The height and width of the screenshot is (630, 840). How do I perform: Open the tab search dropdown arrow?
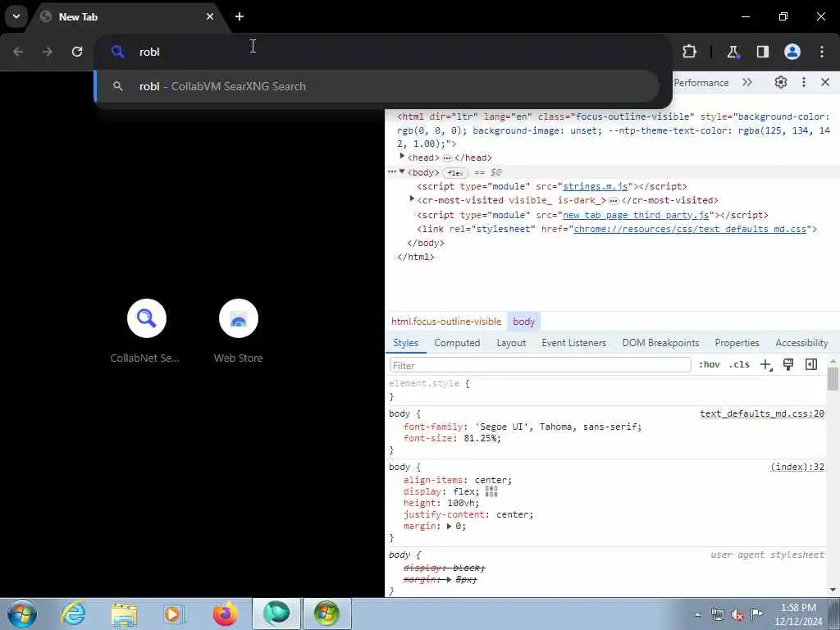coord(16,16)
